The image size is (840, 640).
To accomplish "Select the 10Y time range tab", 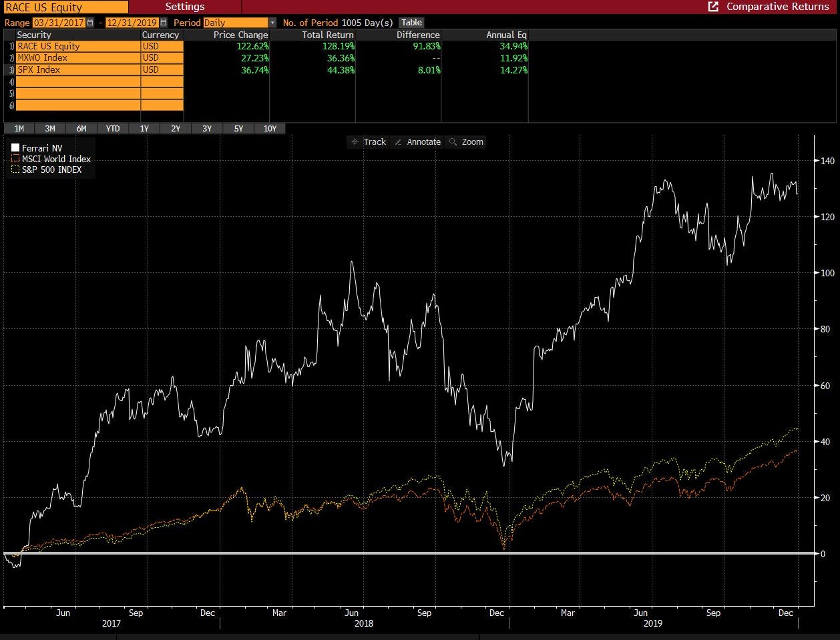I will (x=270, y=129).
